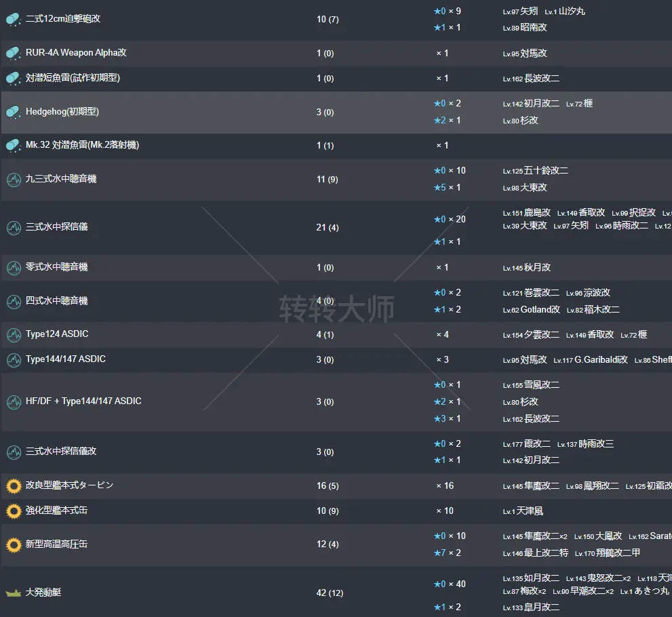Click the turbine icon for 改良型艦本式タービン
The width and height of the screenshot is (672, 617).
point(13,485)
